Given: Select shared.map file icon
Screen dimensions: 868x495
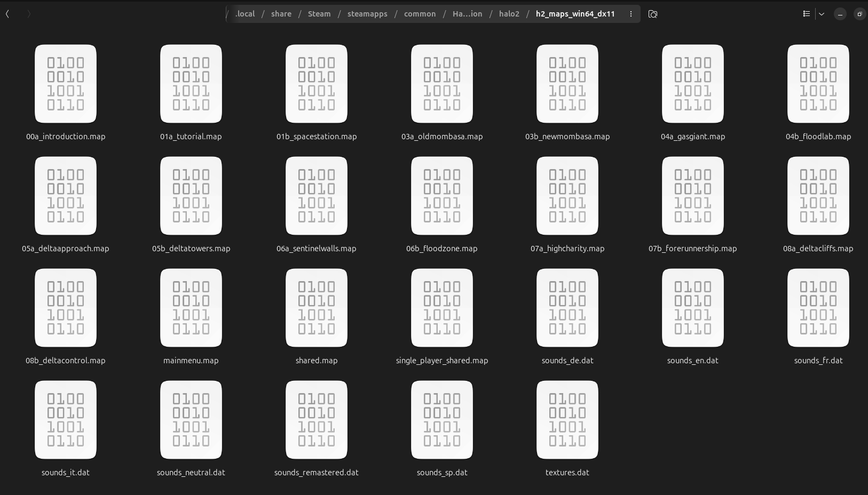Looking at the screenshot, I should coord(317,308).
